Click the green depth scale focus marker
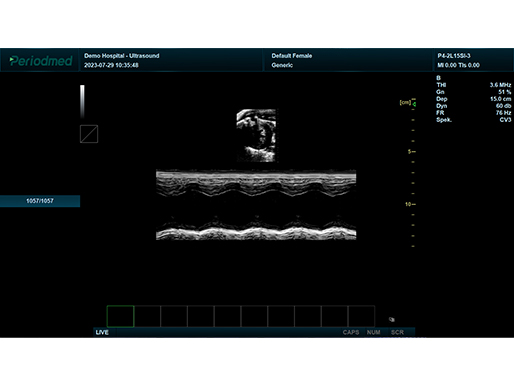The width and height of the screenshot is (514, 386). (414, 104)
